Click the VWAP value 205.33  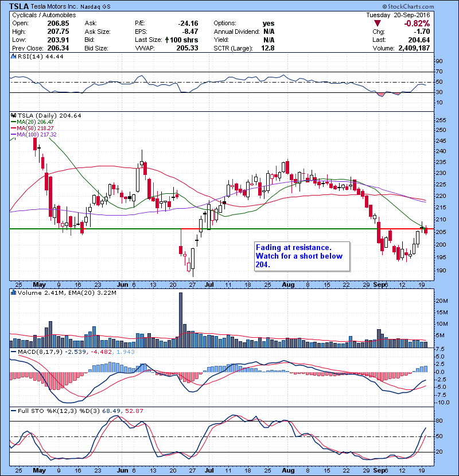tap(187, 48)
